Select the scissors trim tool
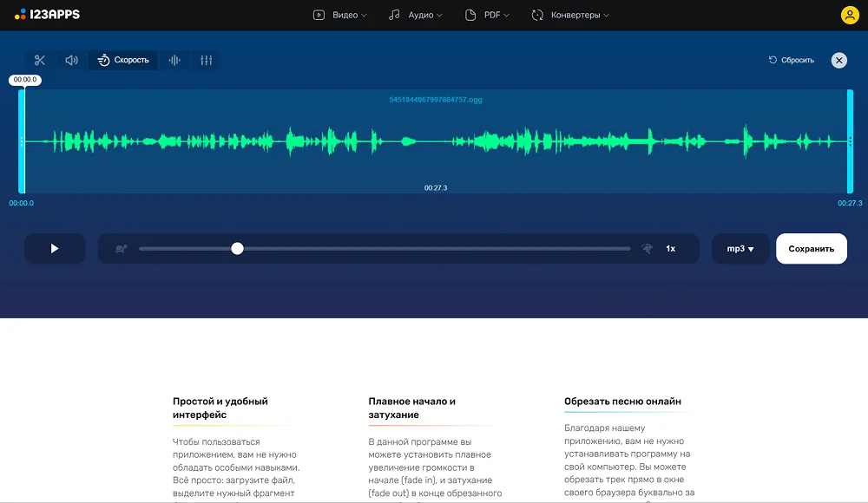The height and width of the screenshot is (503, 868). [x=39, y=60]
